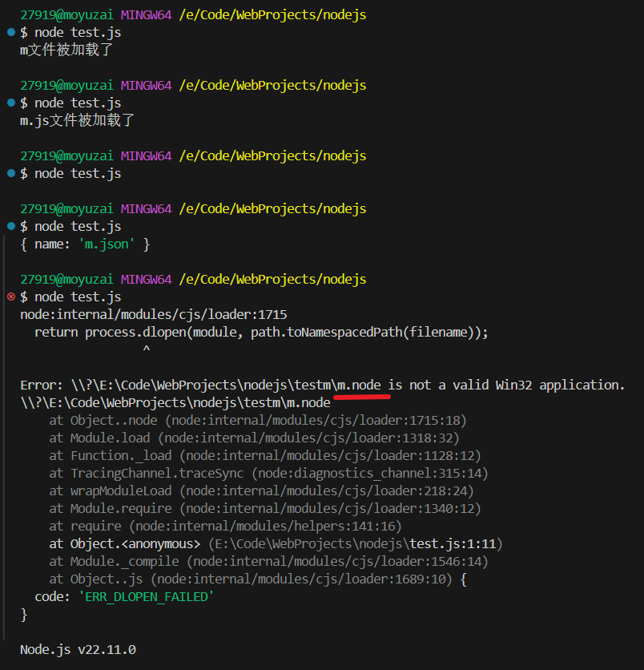Click 'at Function._load' stack frame

click(265, 455)
